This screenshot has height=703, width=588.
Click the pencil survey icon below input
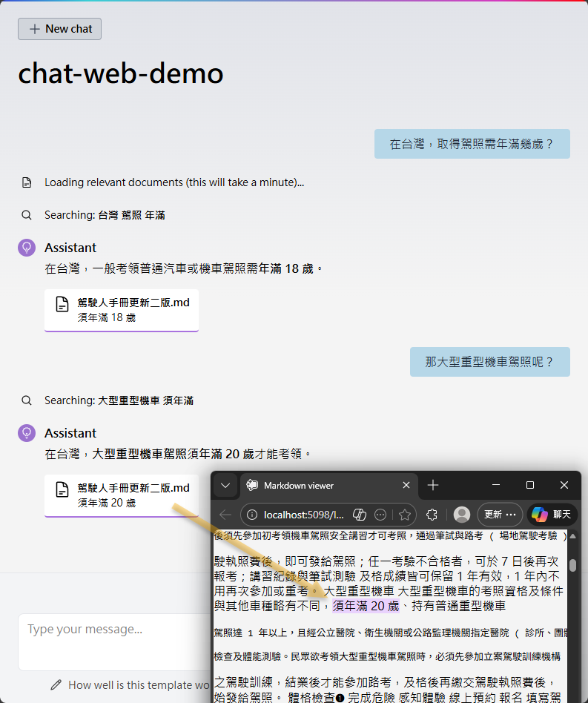coord(56,685)
